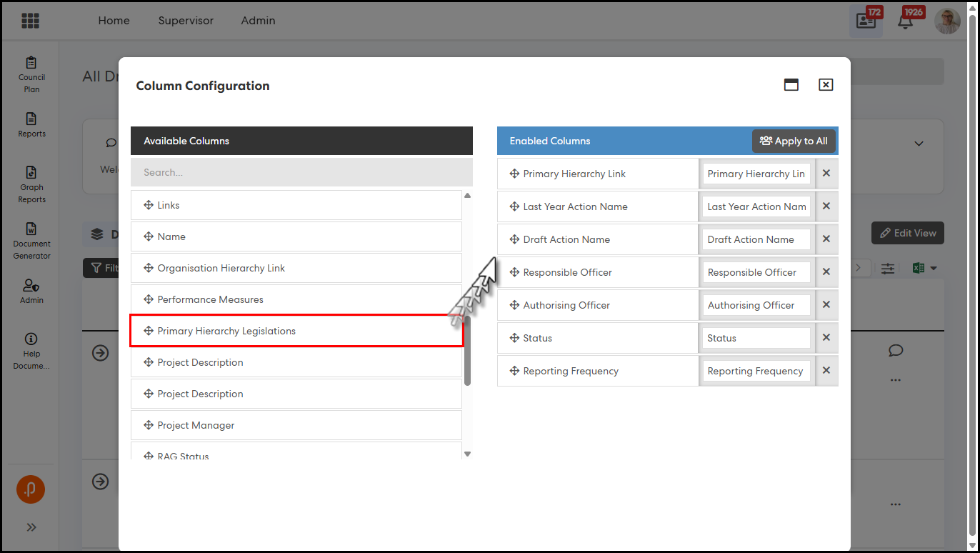Remove the Primary Hierarchy Link column

826,174
